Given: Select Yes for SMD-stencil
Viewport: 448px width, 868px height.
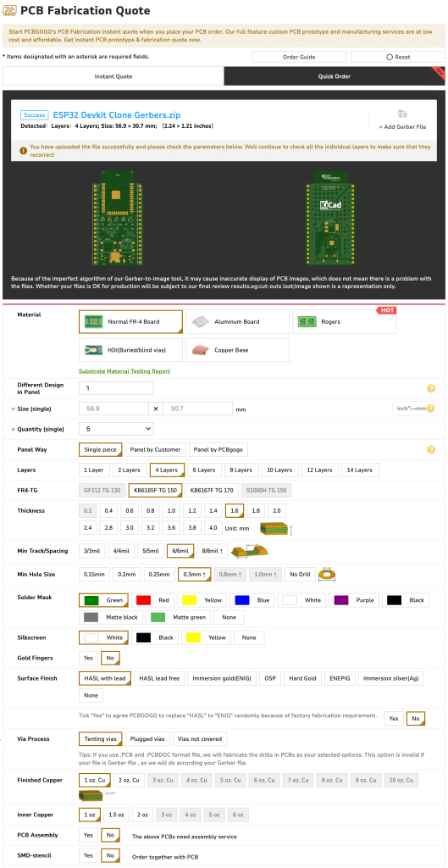Looking at the screenshot, I should coord(87,856).
